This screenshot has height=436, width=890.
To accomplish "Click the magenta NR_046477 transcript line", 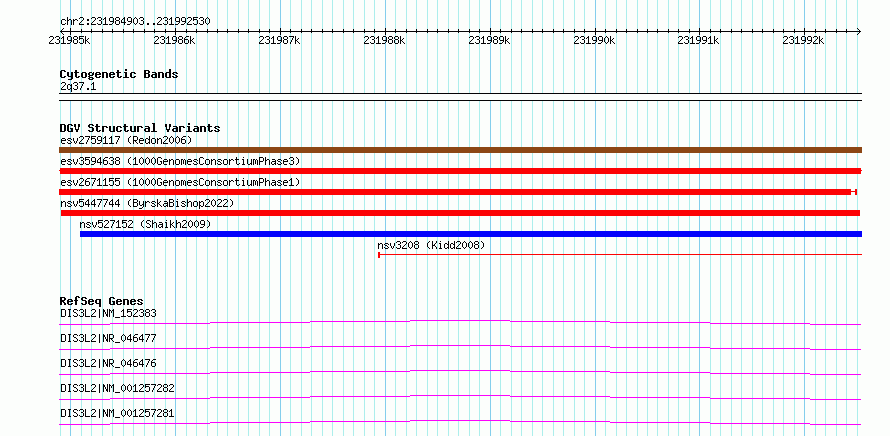I will (x=460, y=347).
